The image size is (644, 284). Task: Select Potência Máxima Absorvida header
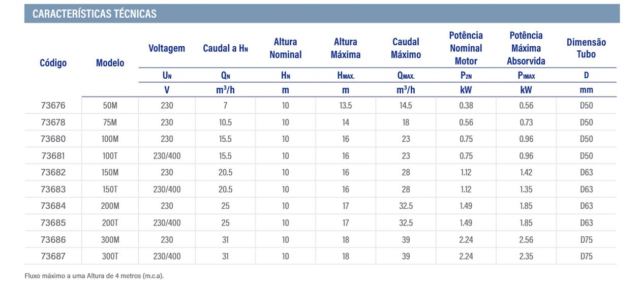526,48
